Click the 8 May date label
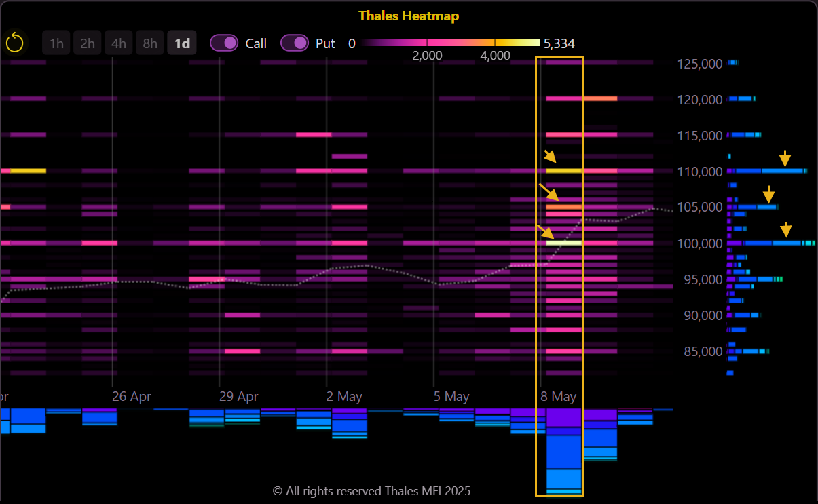818x504 pixels. [x=559, y=397]
